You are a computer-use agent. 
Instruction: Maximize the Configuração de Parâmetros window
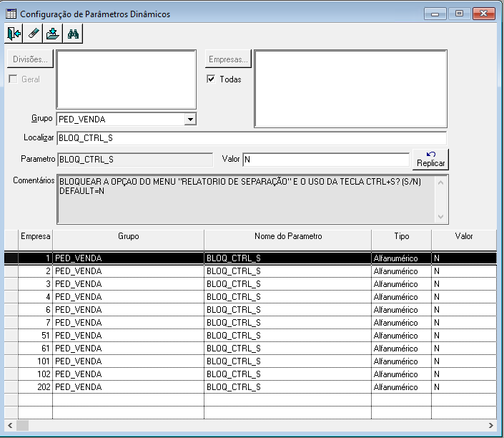coord(459,14)
